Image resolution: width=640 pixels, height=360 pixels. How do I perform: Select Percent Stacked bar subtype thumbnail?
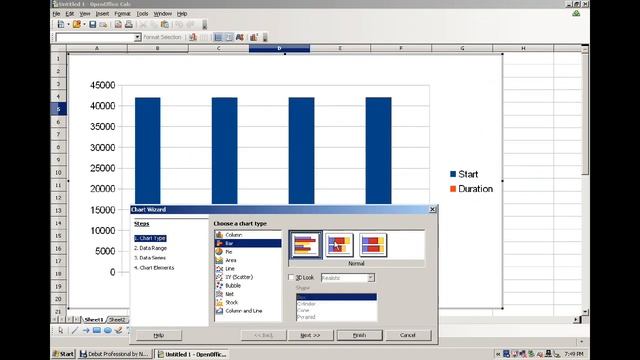click(x=373, y=245)
